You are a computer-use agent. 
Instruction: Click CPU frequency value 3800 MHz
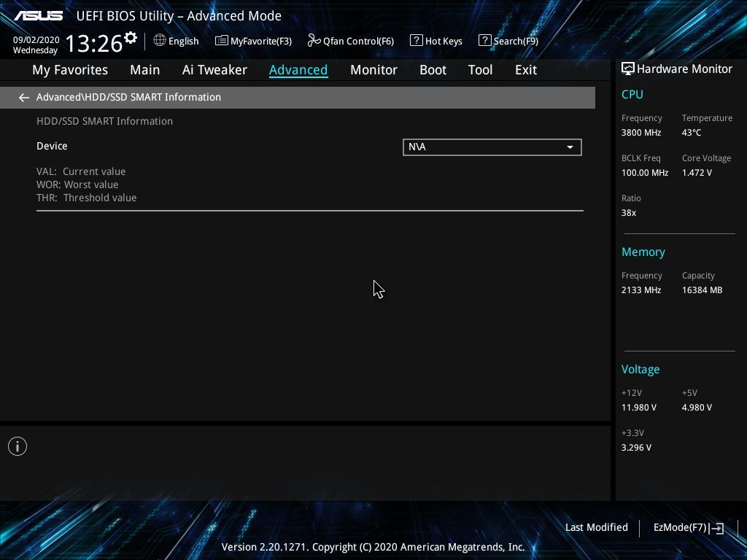click(641, 133)
